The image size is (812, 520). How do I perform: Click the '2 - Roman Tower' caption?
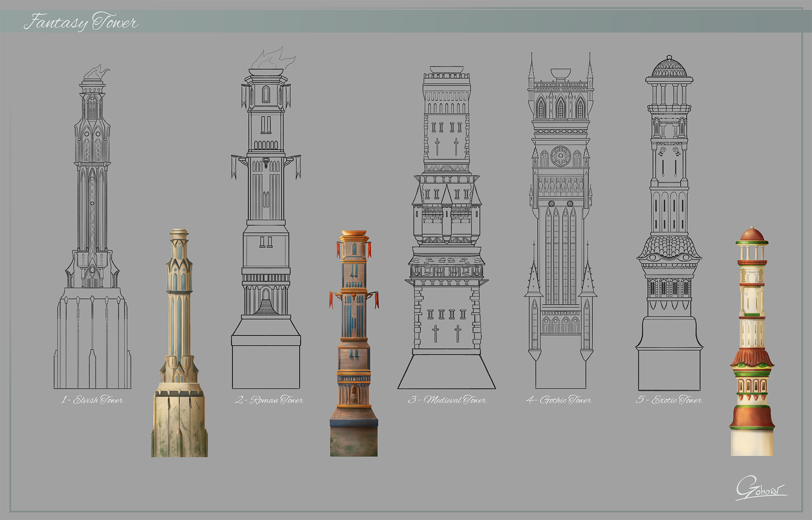pos(269,400)
